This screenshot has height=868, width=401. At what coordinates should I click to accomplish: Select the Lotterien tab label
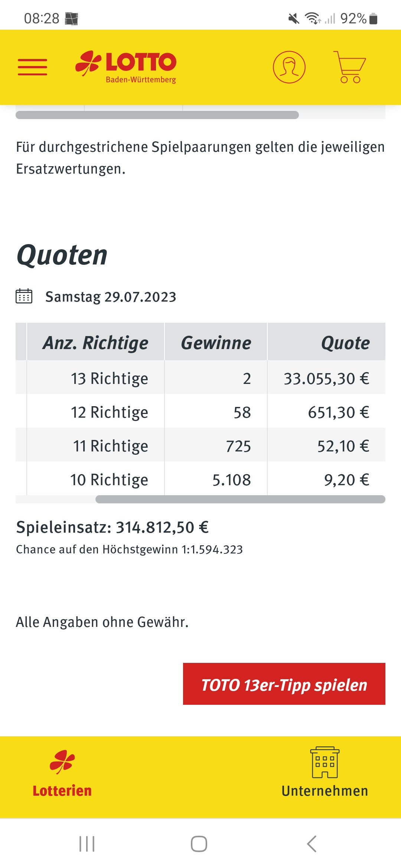tap(62, 791)
